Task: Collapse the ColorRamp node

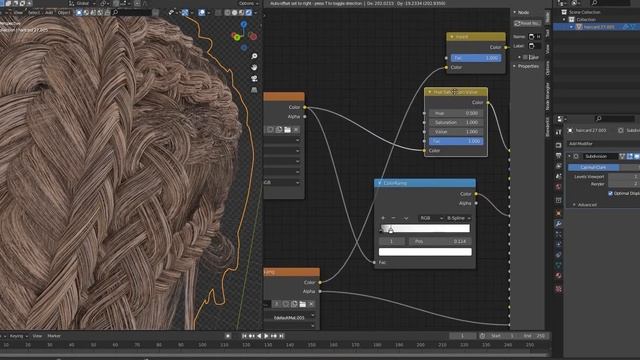Action: point(380,183)
